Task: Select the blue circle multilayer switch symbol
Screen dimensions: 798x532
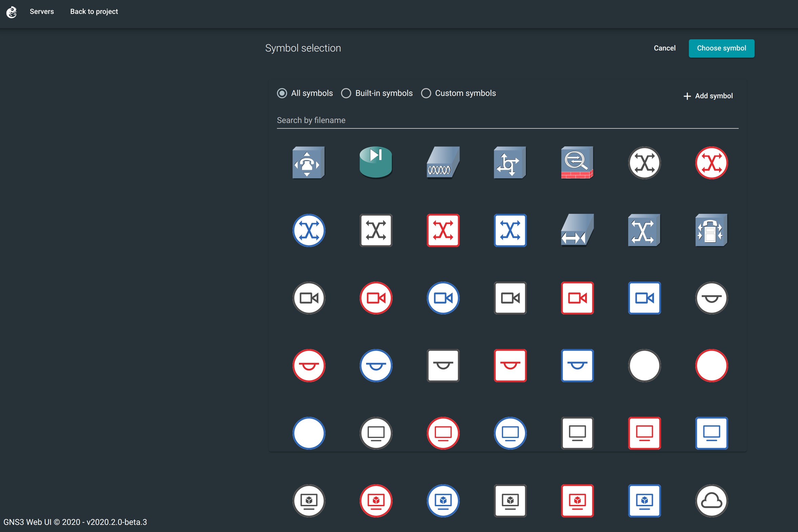Action: [308, 230]
